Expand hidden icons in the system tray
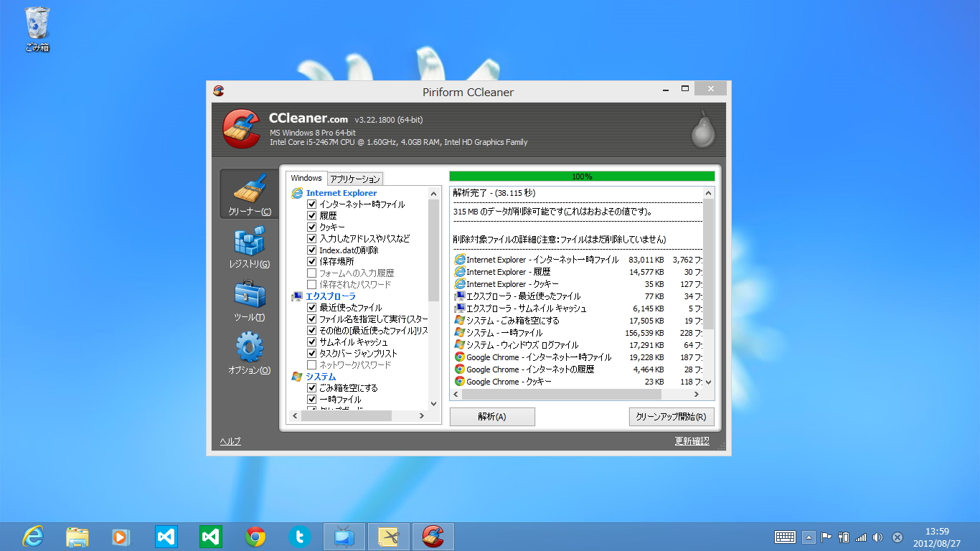 [809, 536]
